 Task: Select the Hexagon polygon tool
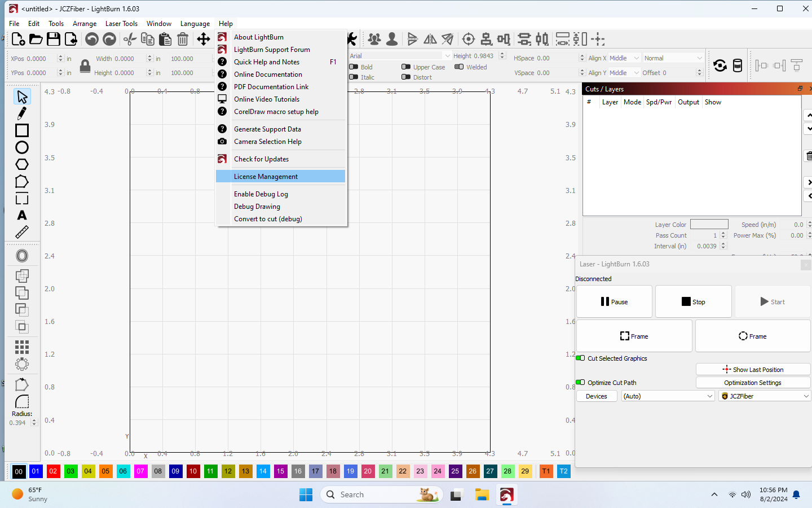click(x=22, y=164)
